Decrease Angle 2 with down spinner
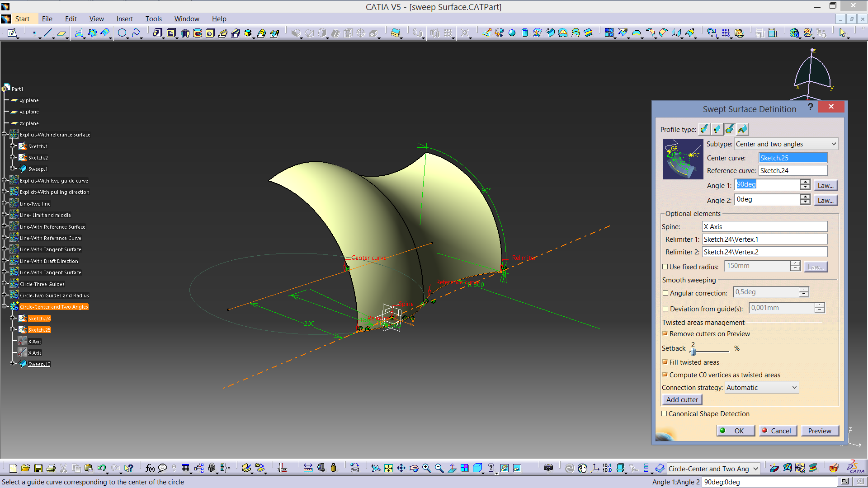This screenshot has height=488, width=868. 805,202
